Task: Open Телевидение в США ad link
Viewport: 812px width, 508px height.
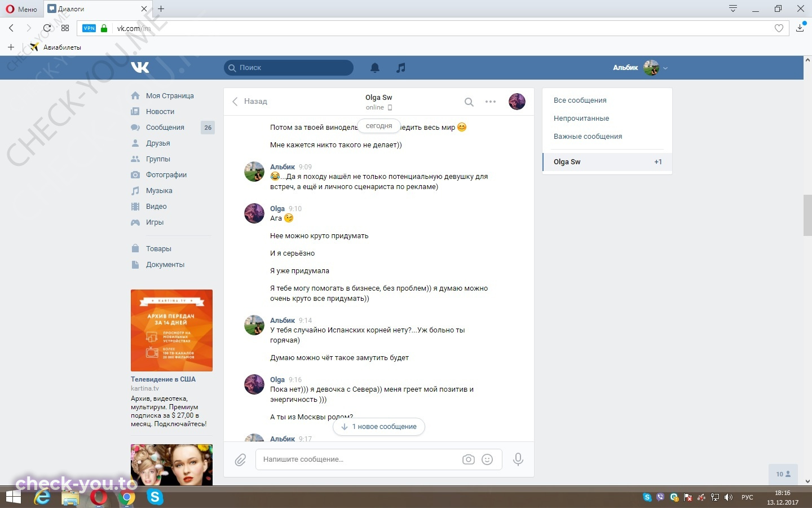Action: pos(163,379)
